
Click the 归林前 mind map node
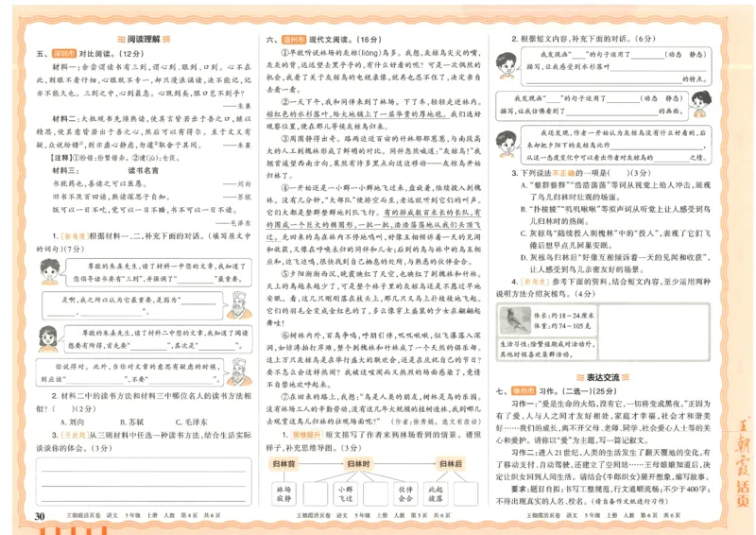tap(283, 464)
